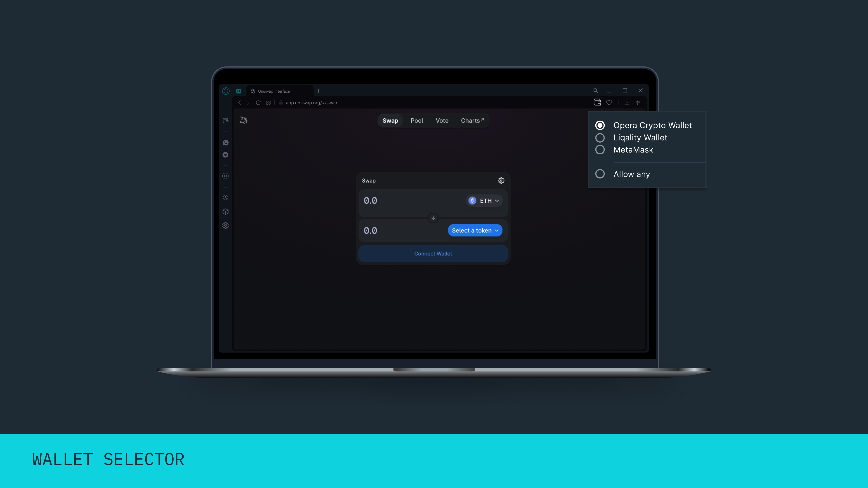Switch to the Pool tab

pyautogui.click(x=417, y=120)
